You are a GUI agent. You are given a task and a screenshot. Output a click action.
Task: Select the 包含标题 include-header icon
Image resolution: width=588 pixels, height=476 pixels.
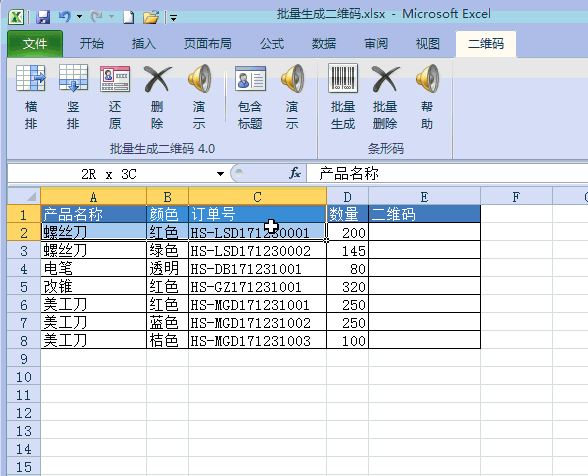tap(250, 78)
